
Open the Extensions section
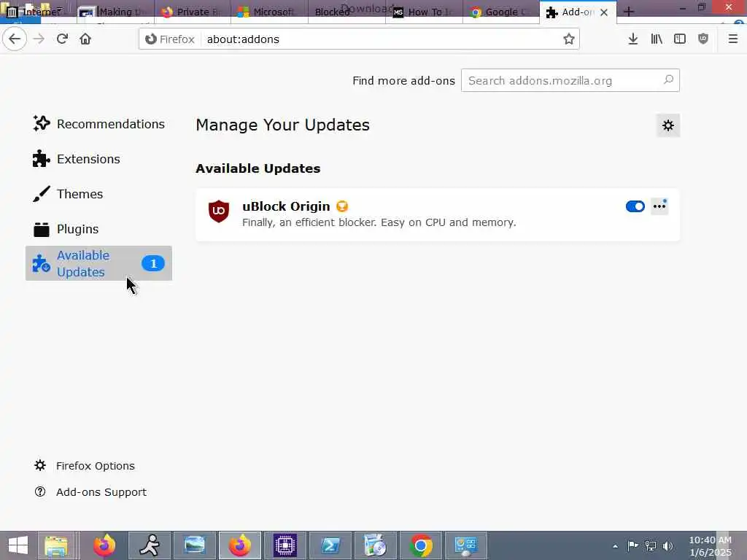pyautogui.click(x=98, y=159)
